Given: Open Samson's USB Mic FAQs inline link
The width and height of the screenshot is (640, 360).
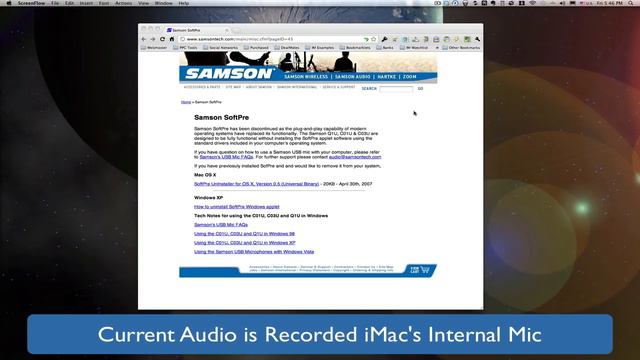Looking at the screenshot, I should (x=226, y=157).
